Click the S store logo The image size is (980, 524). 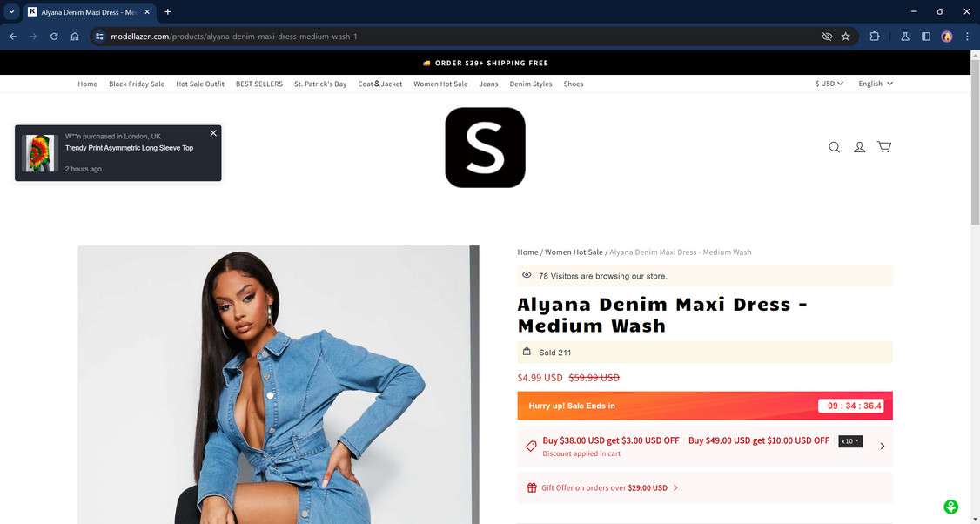(x=485, y=148)
